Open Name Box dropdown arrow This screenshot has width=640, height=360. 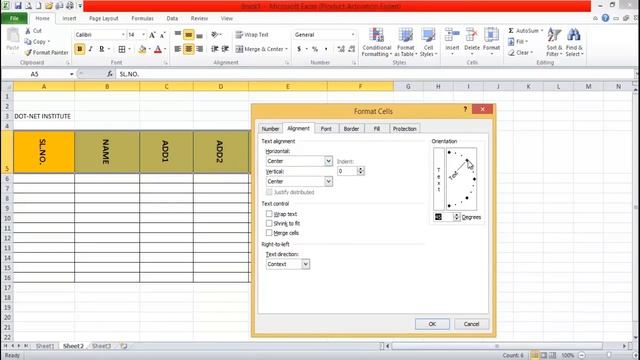pyautogui.click(x=71, y=74)
